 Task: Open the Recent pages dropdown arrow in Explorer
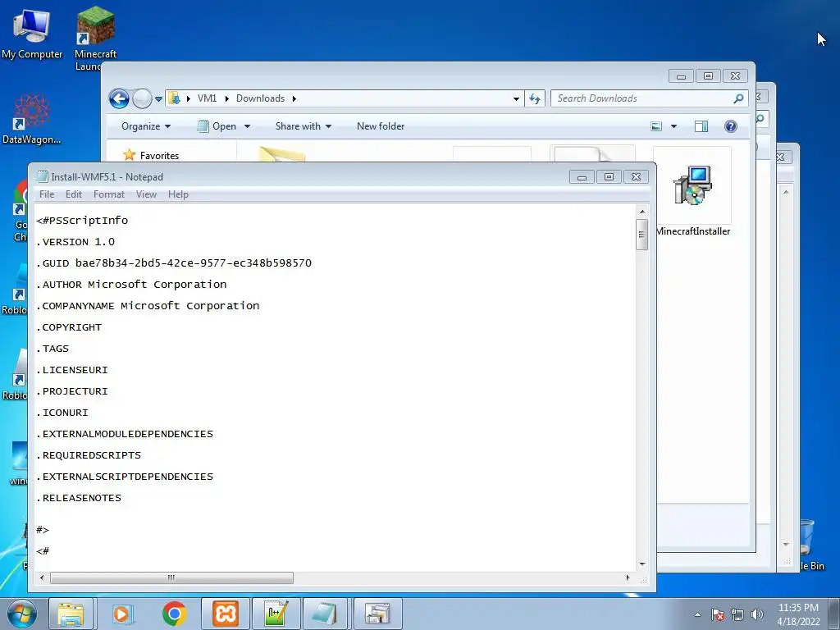pos(158,99)
